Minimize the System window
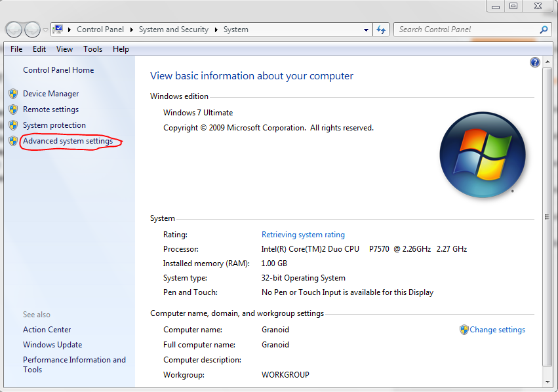Screen dimensions: 558x392 (x=495, y=6)
